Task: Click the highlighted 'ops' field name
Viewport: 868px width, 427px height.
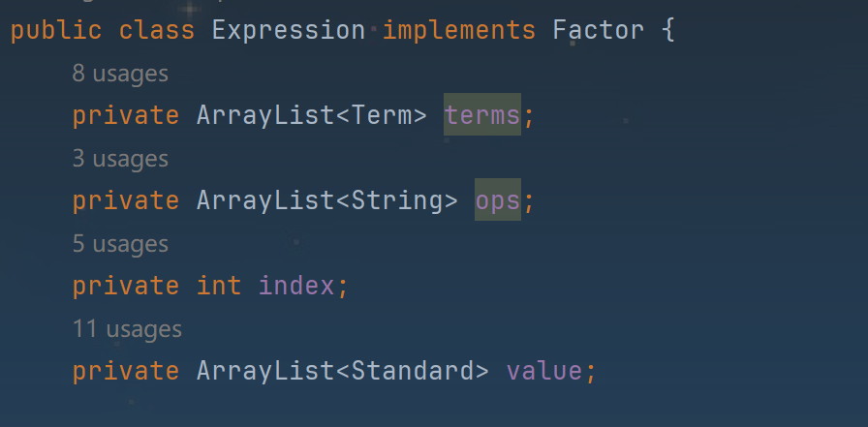Action: click(x=498, y=200)
